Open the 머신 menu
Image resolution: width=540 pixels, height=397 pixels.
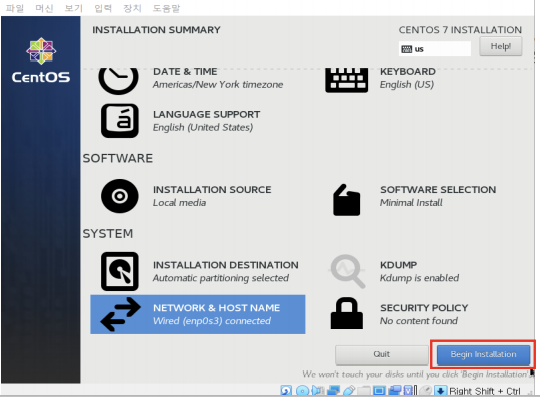click(x=44, y=8)
